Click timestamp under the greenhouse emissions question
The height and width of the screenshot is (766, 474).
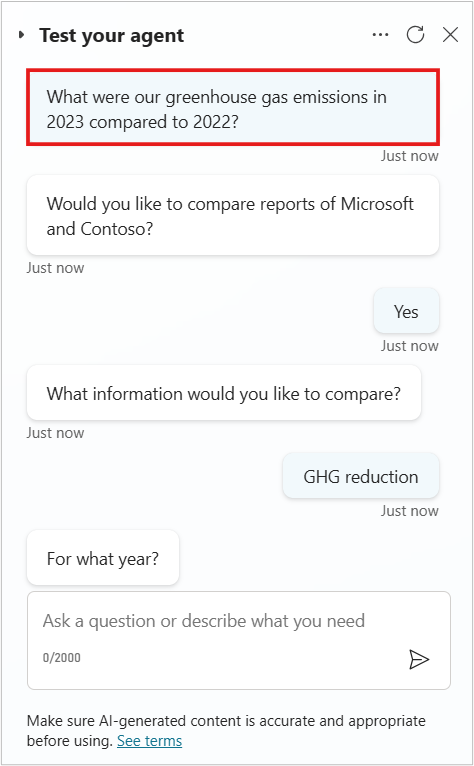(409, 156)
